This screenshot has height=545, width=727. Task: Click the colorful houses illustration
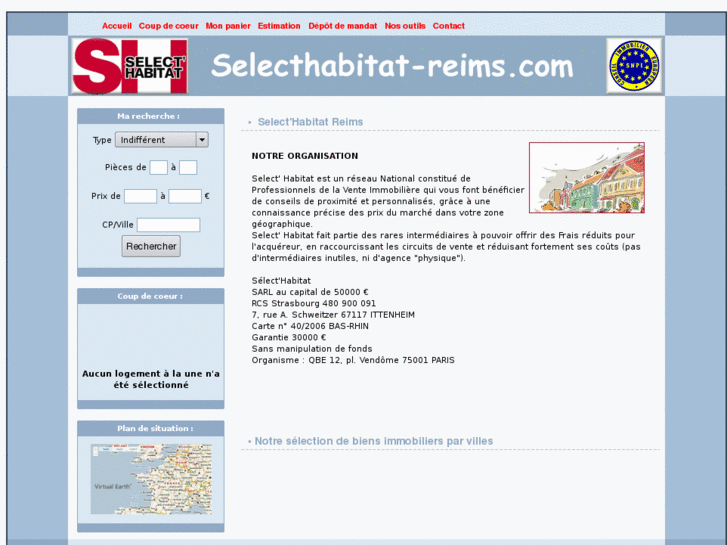[587, 178]
